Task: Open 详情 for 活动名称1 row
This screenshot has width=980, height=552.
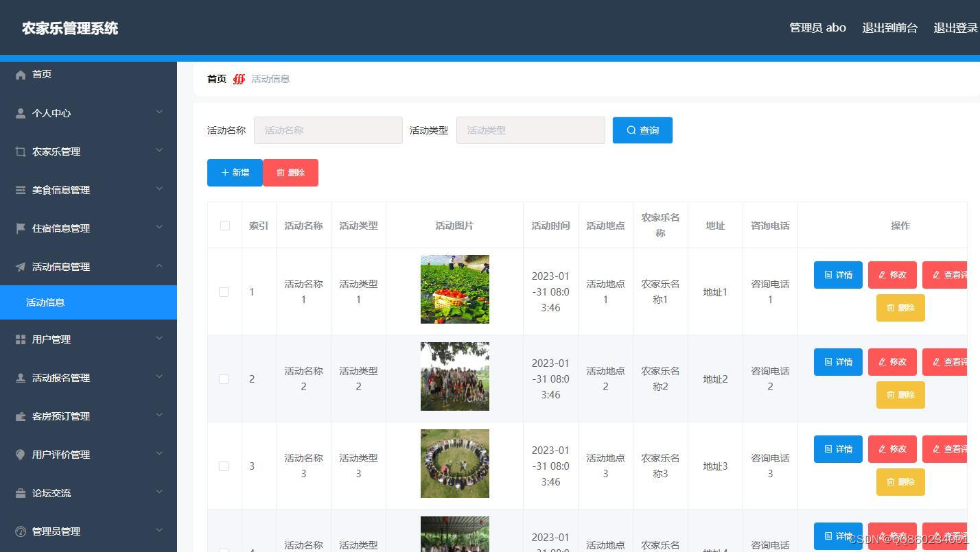Action: [838, 275]
